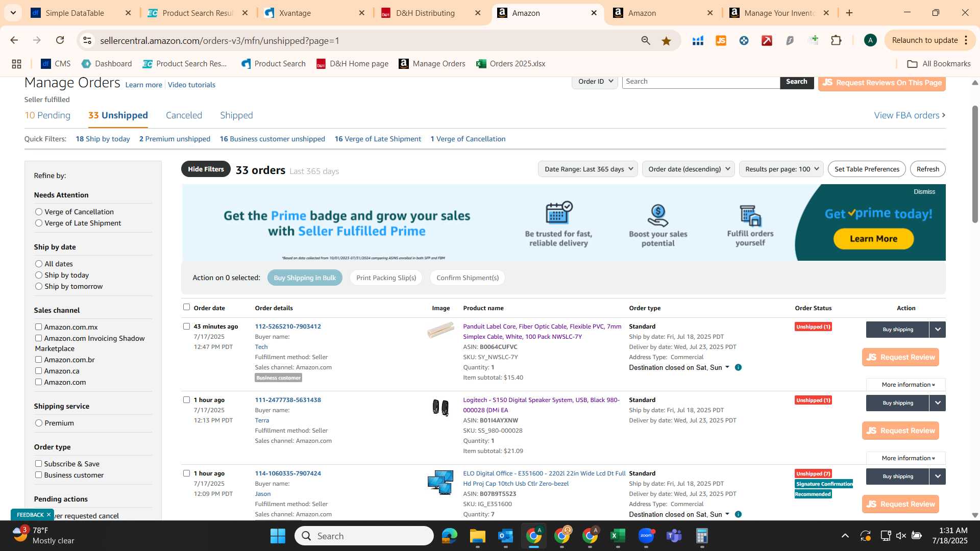
Task: Check the Amazon.com.mx sales channel
Action: (38, 327)
